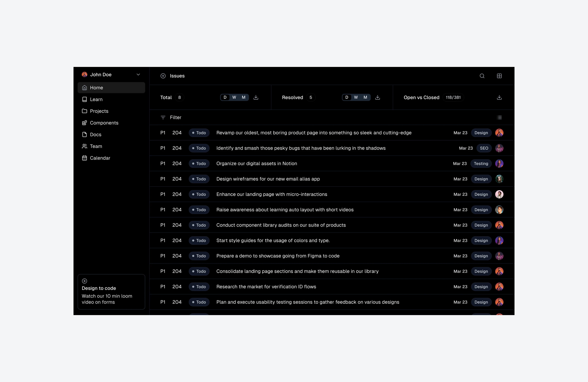Click Testing tag on Notion row
This screenshot has width=588, height=382.
481,164
